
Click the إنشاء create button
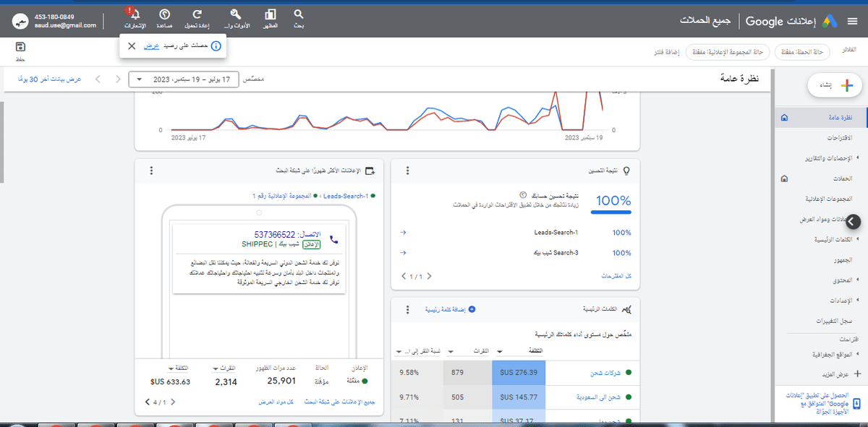point(834,85)
